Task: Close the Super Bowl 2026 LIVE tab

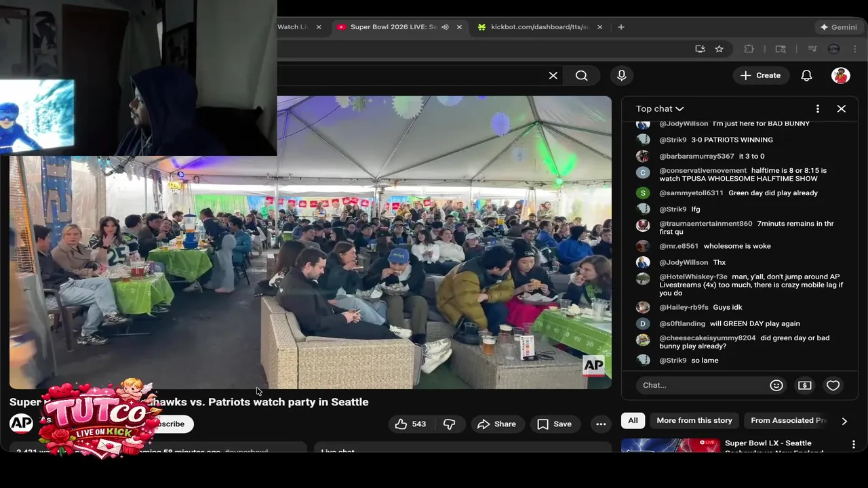Action: click(x=459, y=27)
